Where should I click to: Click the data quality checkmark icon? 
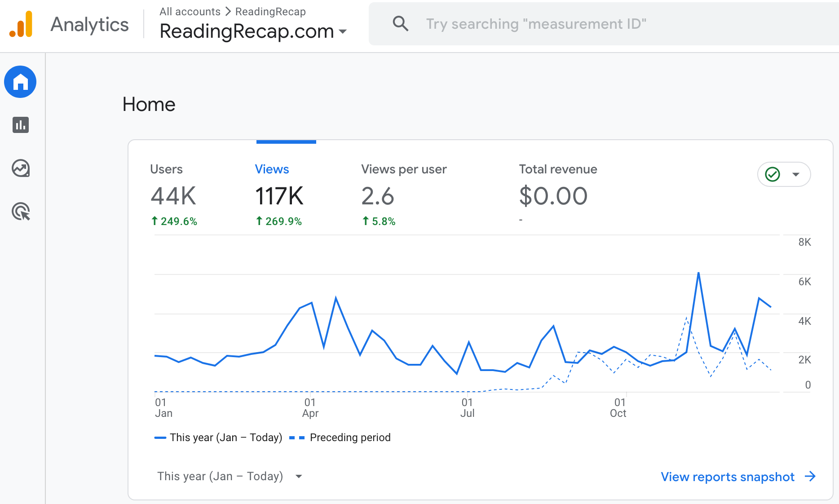tap(773, 174)
